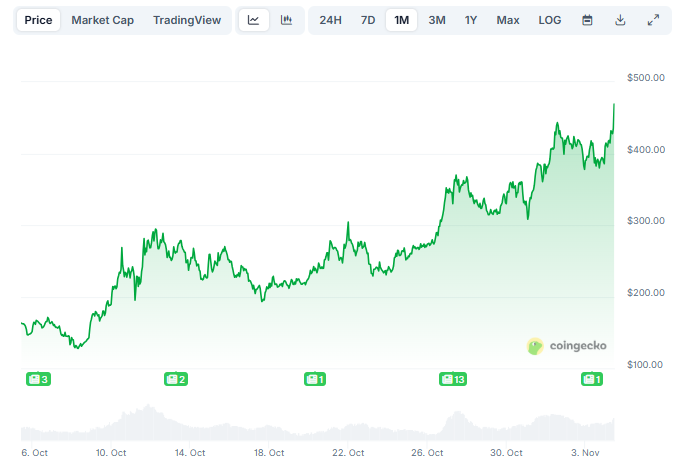Image resolution: width=685 pixels, height=467 pixels.
Task: Toggle the LOG scale option
Action: (550, 20)
